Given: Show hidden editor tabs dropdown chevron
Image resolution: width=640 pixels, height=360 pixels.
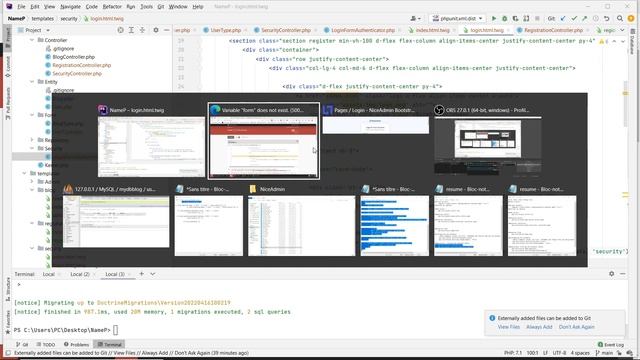Looking at the screenshot, I should 622,30.
